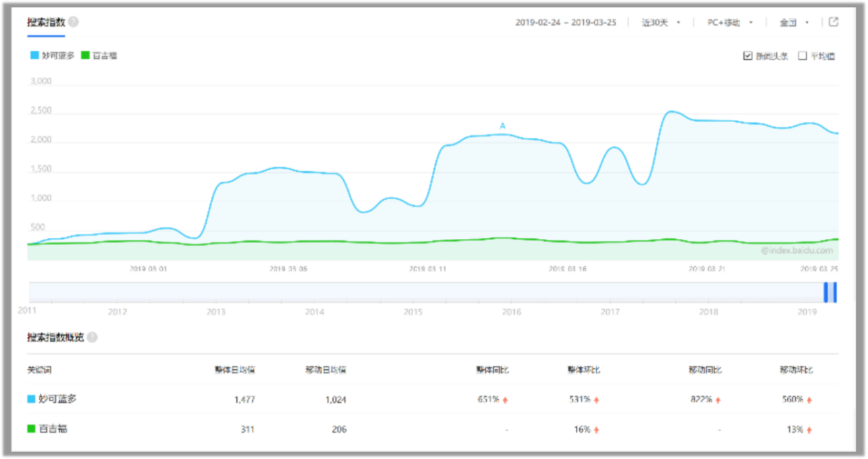868x459 pixels.
Task: Click the help icon beside 搜索指数
Action: pos(73,21)
